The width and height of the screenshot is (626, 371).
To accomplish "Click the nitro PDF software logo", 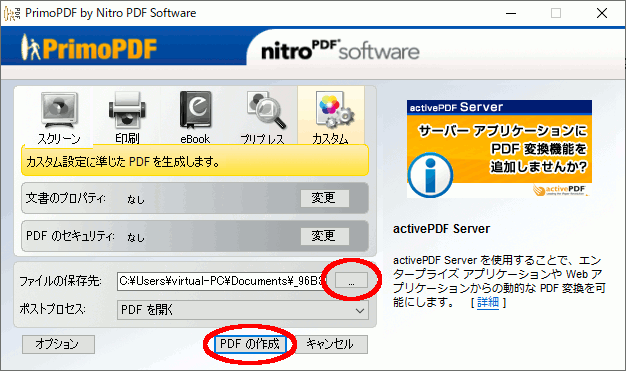I will 340,50.
